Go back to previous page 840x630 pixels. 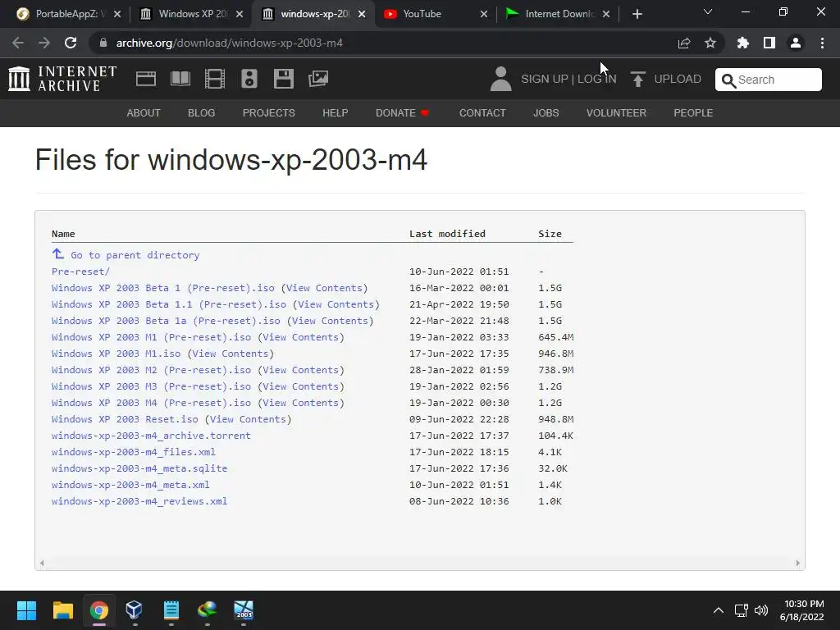tap(18, 43)
